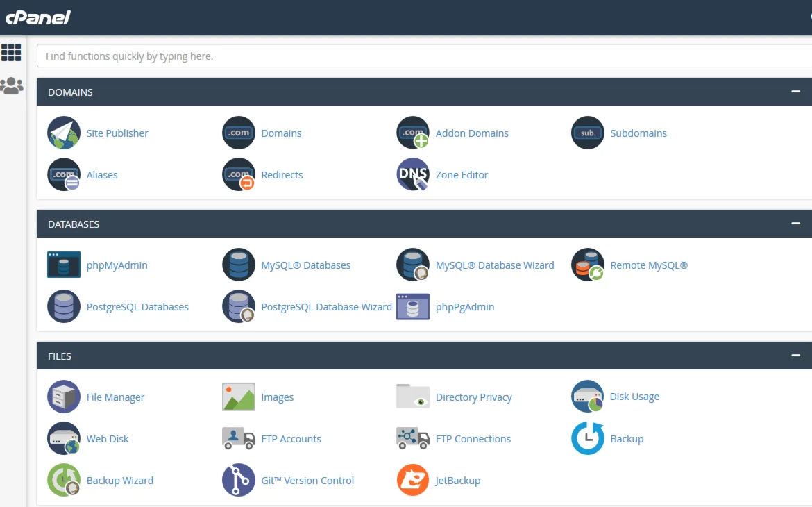Open the File Manager
The height and width of the screenshot is (507, 812).
[x=115, y=397]
